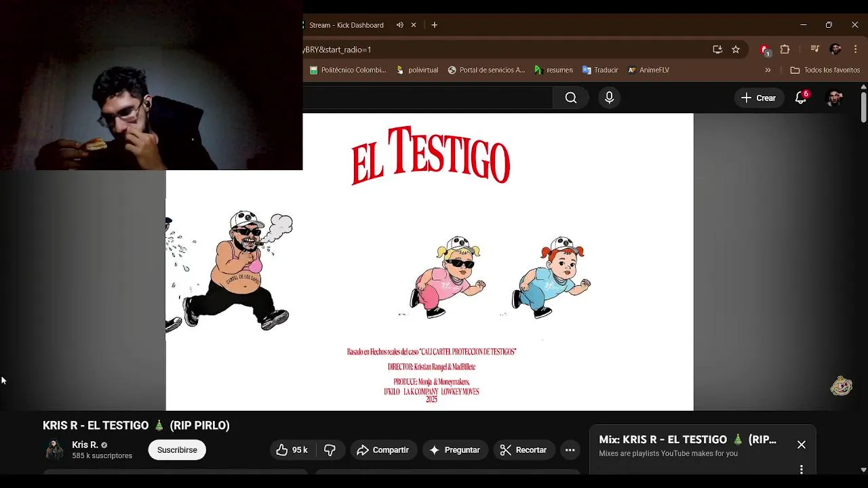Open the Chrome extensions puzzle icon
Image resolution: width=868 pixels, height=488 pixels.
click(x=785, y=49)
